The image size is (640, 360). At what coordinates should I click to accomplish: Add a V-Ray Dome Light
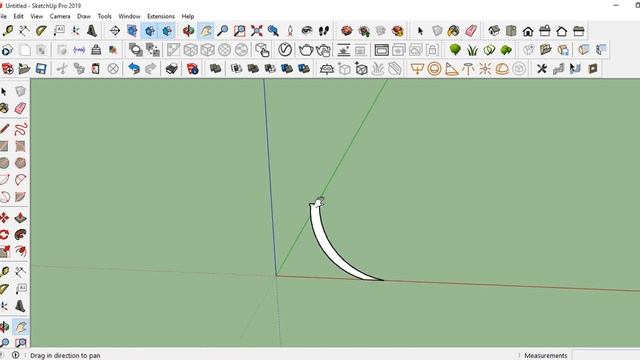pyautogui.click(x=502, y=69)
